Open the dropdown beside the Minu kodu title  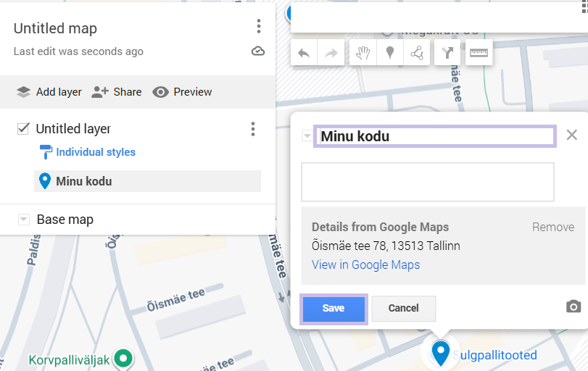307,136
